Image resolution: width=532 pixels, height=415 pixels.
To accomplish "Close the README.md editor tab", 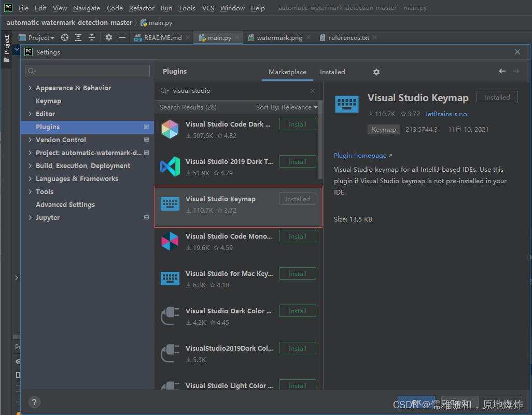I will [188, 38].
